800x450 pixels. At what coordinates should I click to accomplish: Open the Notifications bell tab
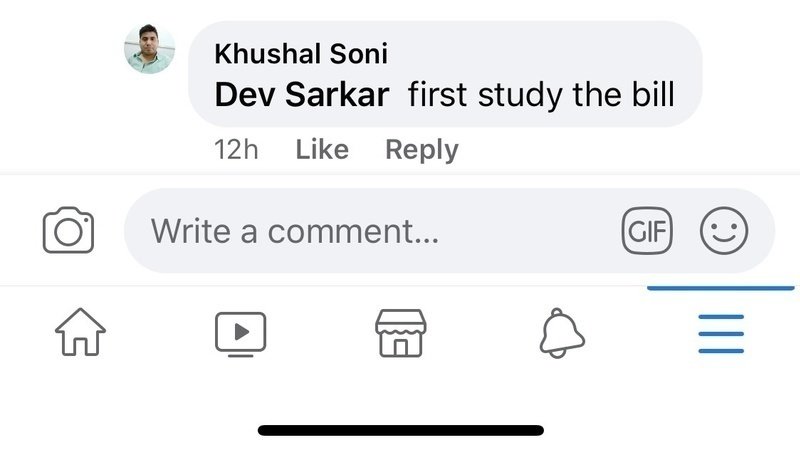tap(561, 332)
